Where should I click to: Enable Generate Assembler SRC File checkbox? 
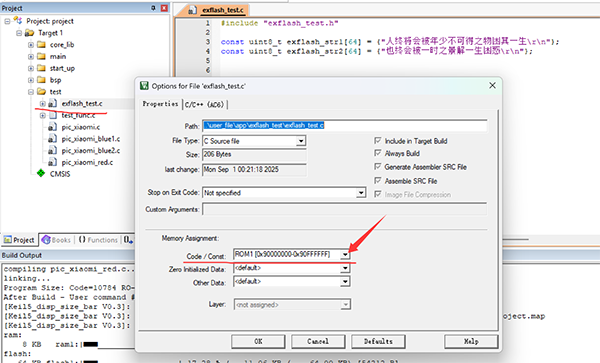(378, 167)
